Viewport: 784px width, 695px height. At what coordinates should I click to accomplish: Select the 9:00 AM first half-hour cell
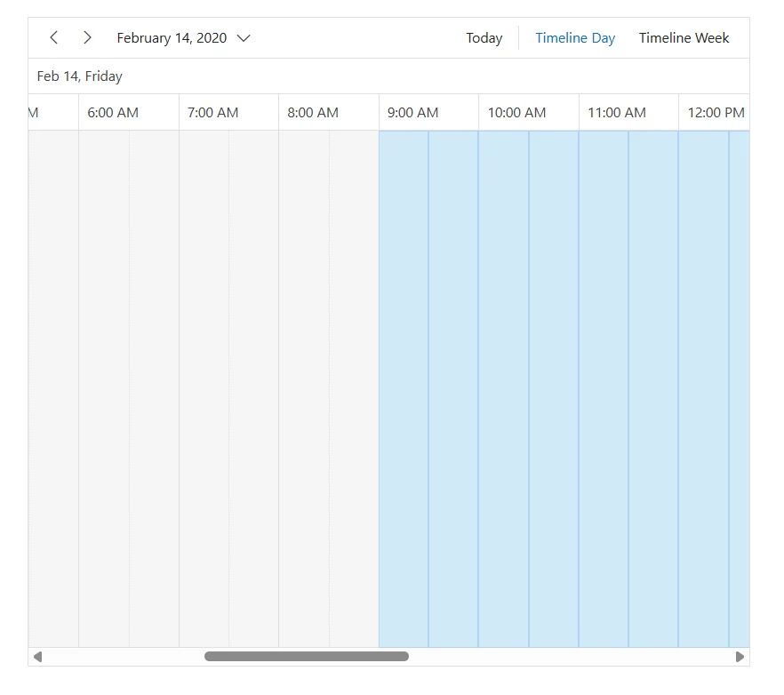[x=404, y=389]
